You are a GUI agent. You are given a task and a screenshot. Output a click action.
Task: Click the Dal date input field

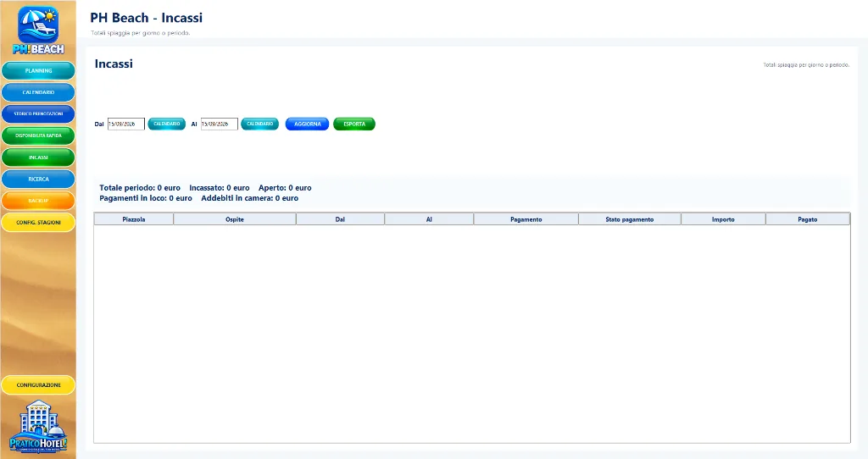[126, 124]
